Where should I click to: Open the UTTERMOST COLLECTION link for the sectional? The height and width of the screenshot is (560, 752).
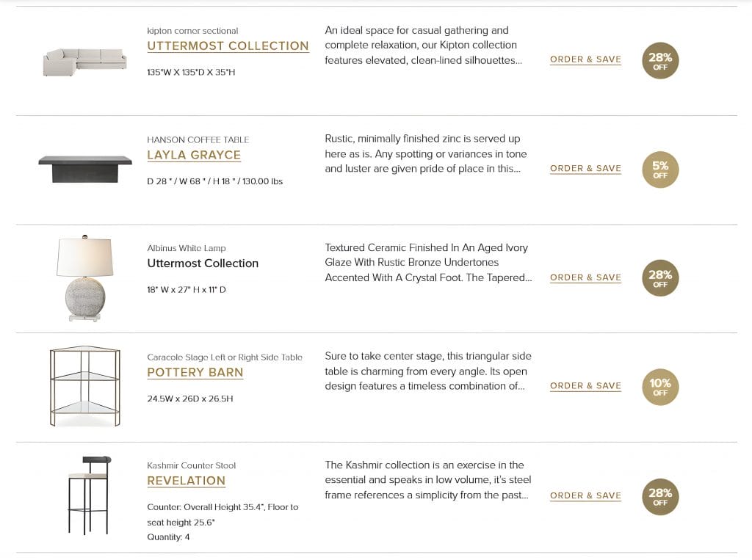pyautogui.click(x=228, y=46)
